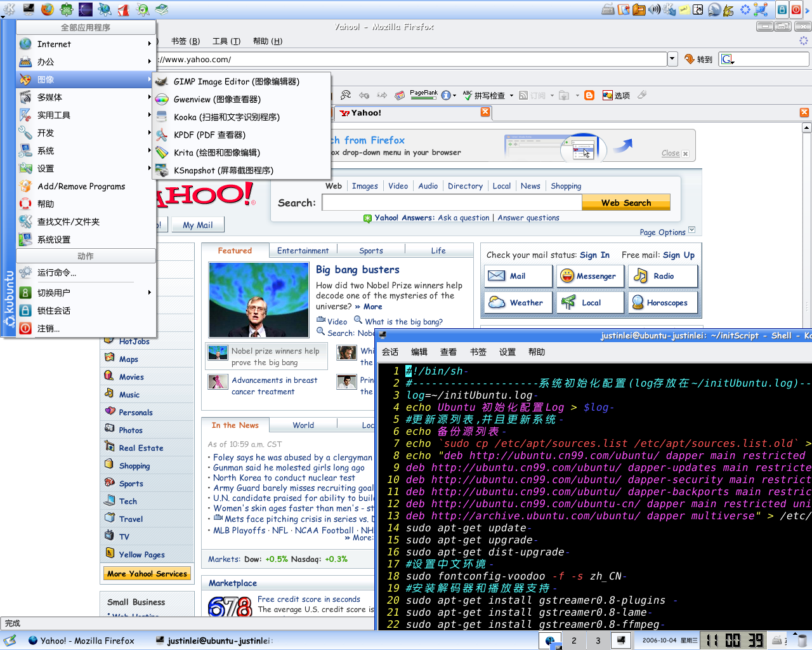Expand the 实用工具 submenu
812x650 pixels.
point(86,115)
